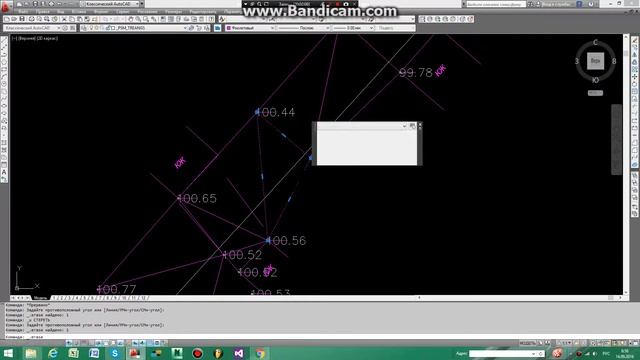Open Layer Properties Manager icon
Viewport: 640px width, 360px height.
tap(83, 28)
